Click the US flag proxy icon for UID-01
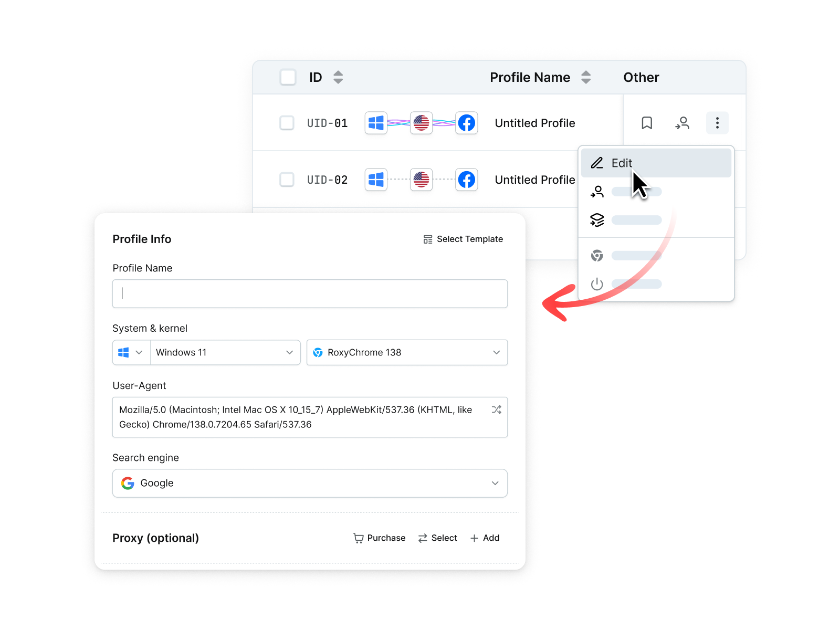This screenshot has width=840, height=630. click(x=421, y=123)
